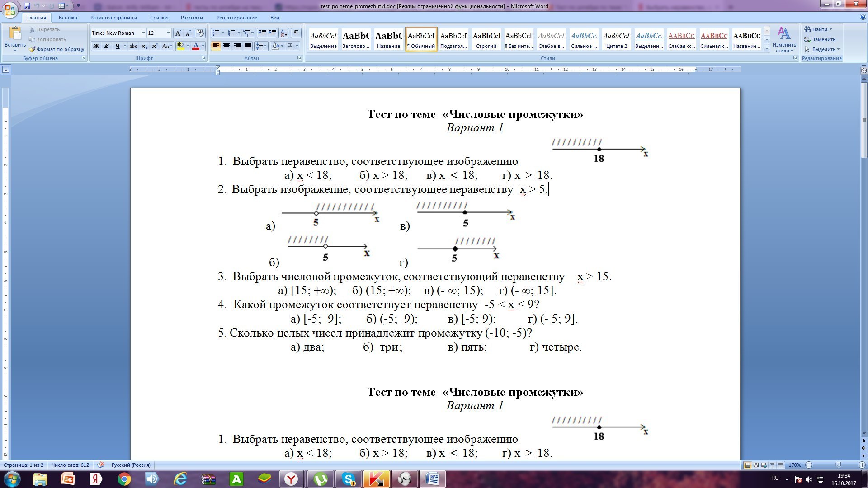Toggle bold (Ж) formatting
The height and width of the screenshot is (488, 868).
(96, 46)
